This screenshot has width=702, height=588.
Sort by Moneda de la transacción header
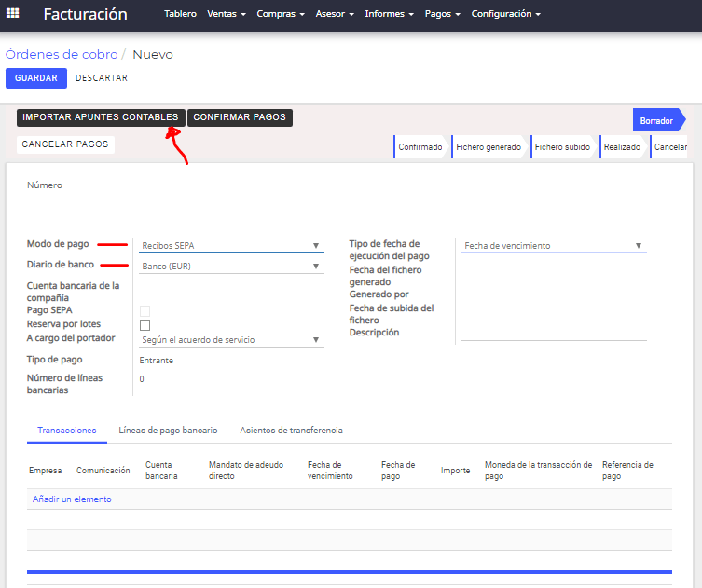point(538,471)
